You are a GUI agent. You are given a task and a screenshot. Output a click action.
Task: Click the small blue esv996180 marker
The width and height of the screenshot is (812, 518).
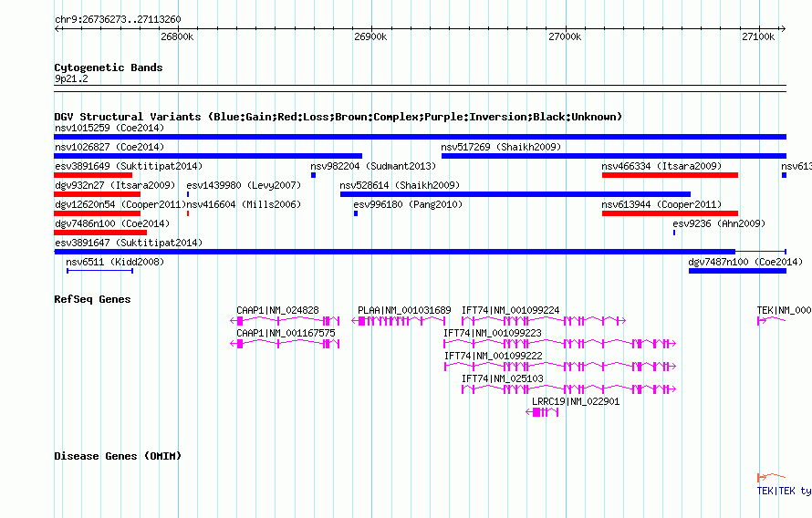pos(356,213)
